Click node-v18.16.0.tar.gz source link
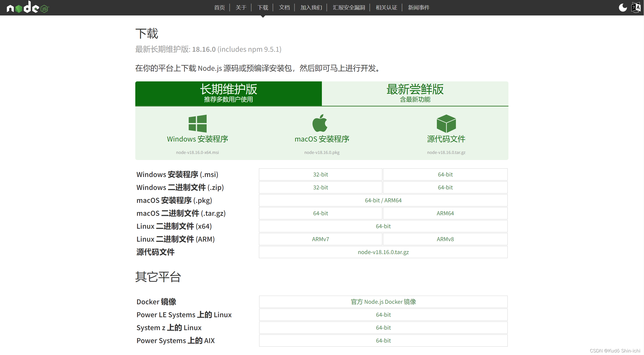Viewport: 644px width, 355px height. tap(383, 252)
